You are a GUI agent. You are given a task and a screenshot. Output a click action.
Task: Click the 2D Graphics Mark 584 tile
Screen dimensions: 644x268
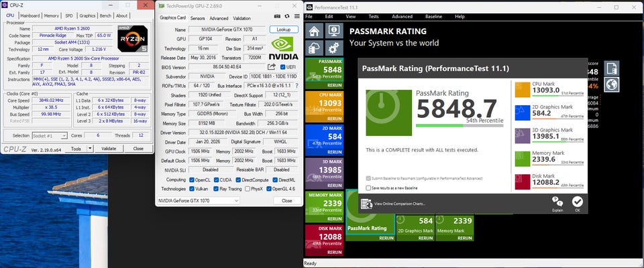point(415,228)
